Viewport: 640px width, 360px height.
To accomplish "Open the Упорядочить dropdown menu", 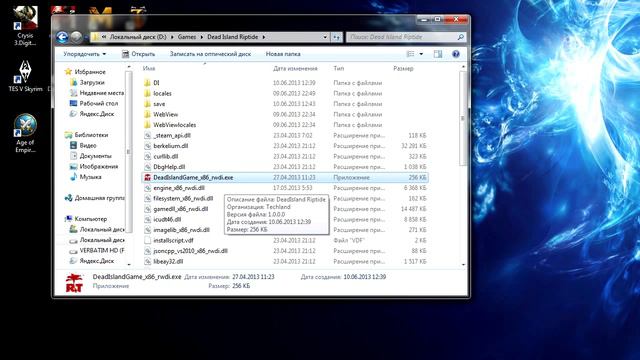I will coord(84,54).
